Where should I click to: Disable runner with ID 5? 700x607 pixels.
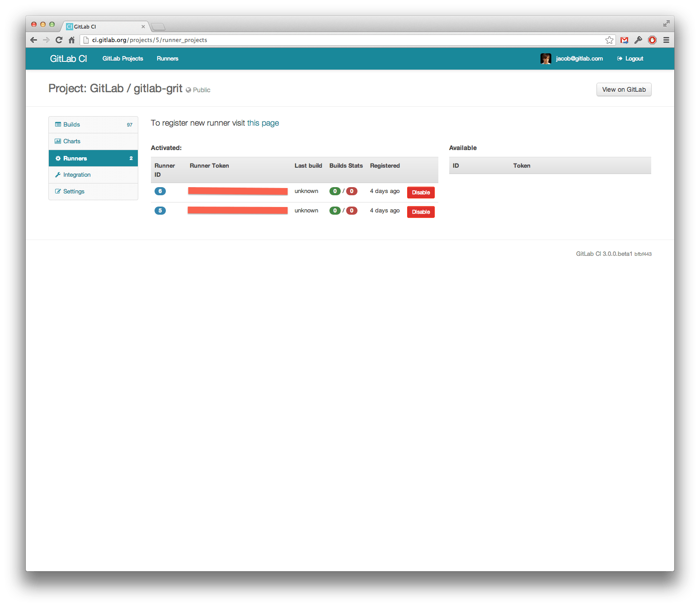click(420, 212)
